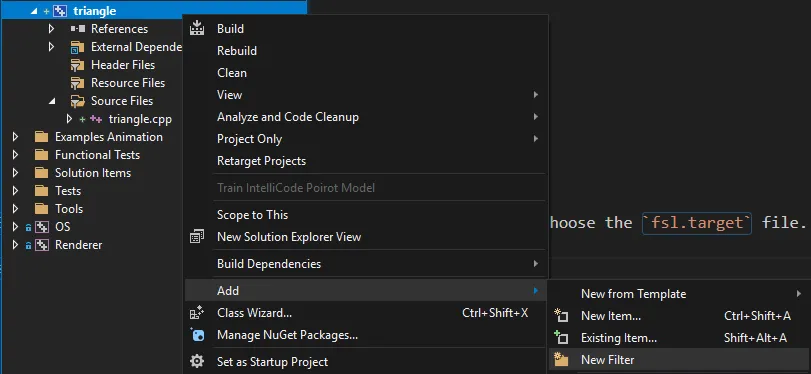Click the Existing Item icon in submenu

point(561,338)
